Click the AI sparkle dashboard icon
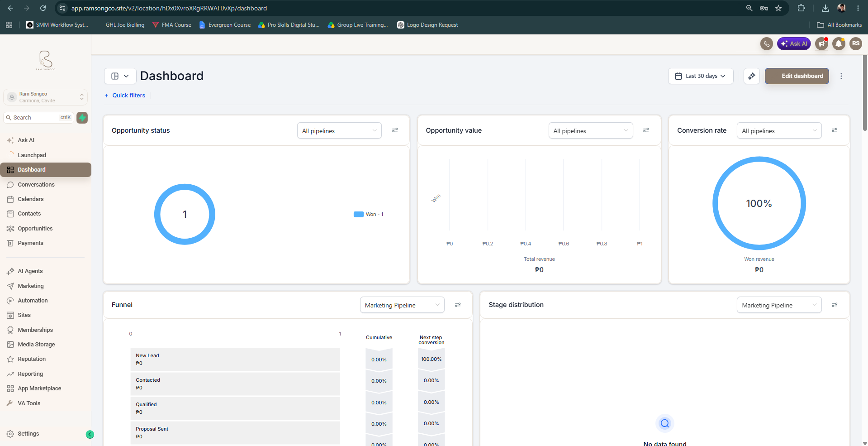Image resolution: width=868 pixels, height=446 pixels. (751, 76)
